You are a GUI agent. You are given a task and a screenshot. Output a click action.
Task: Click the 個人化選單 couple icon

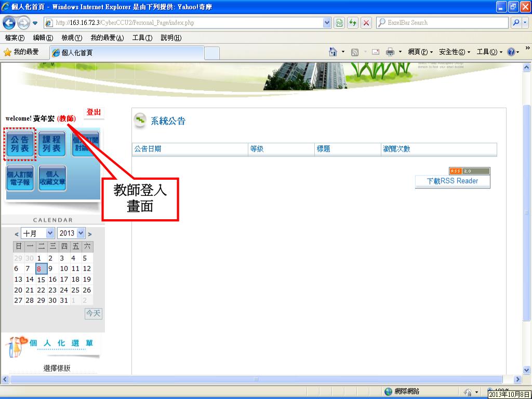(x=15, y=347)
